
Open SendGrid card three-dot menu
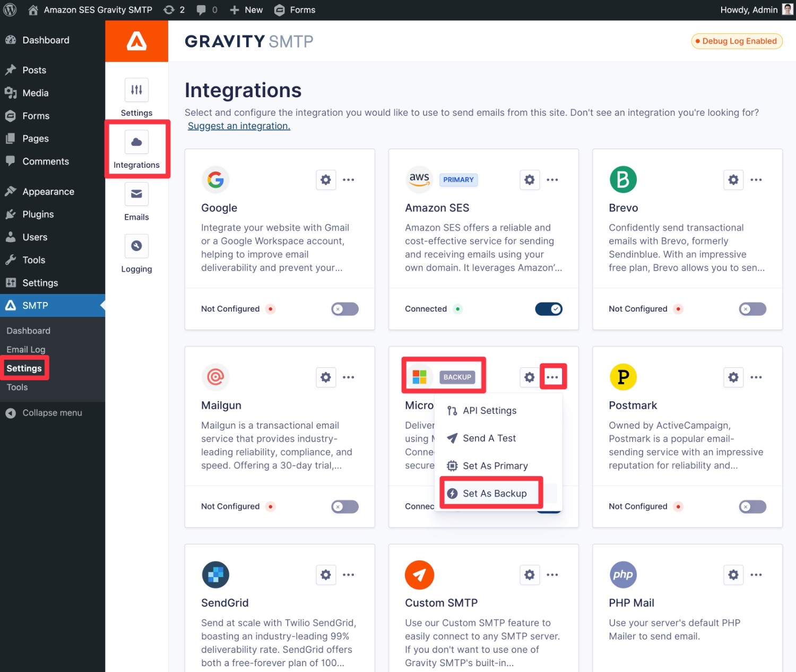[x=349, y=575]
